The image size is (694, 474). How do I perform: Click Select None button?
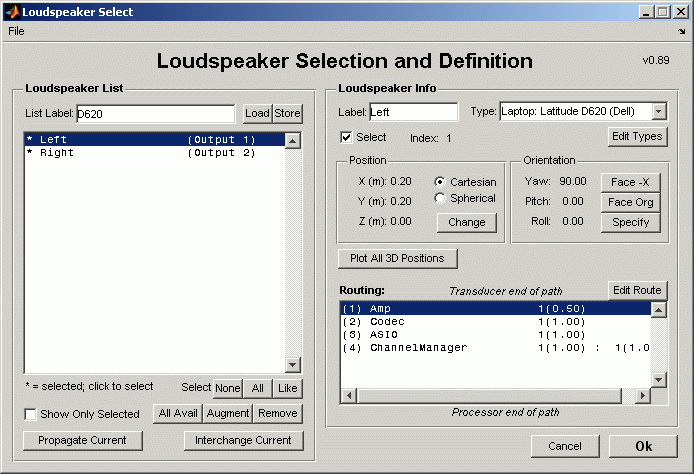(x=227, y=388)
